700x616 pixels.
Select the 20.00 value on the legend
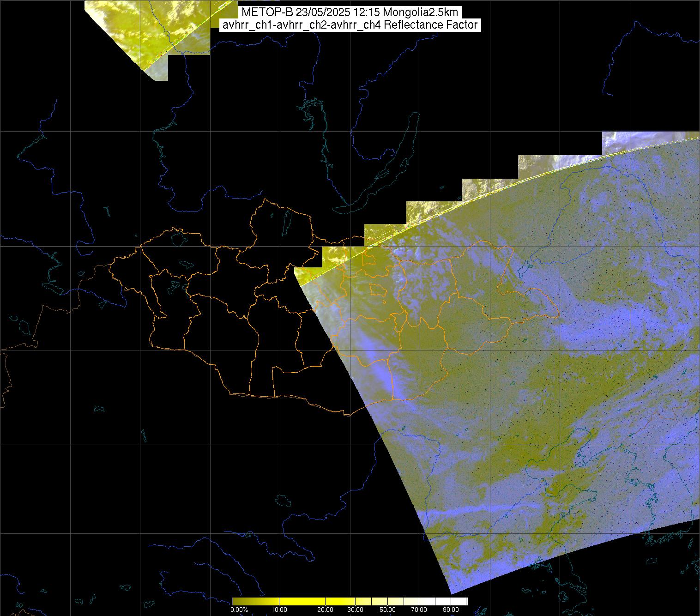click(326, 610)
